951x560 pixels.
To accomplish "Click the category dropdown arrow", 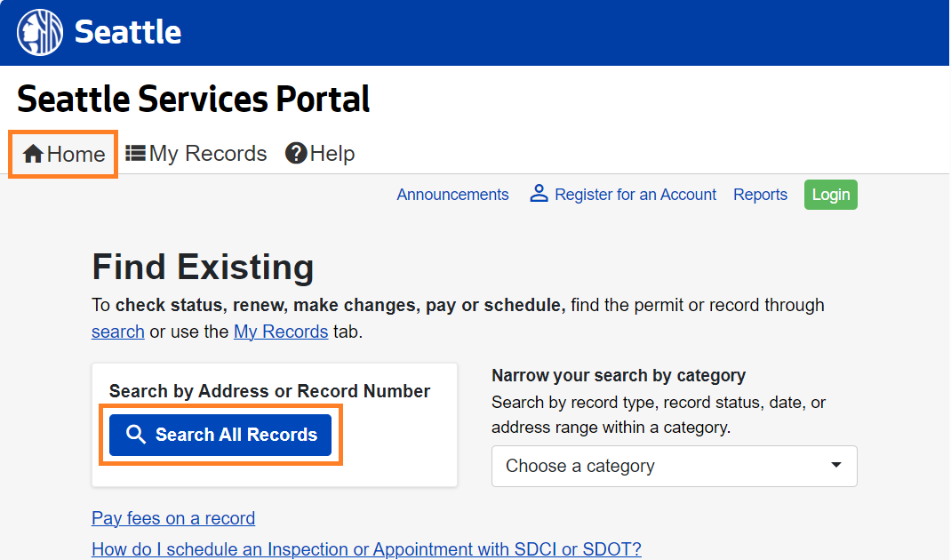I will pos(835,465).
